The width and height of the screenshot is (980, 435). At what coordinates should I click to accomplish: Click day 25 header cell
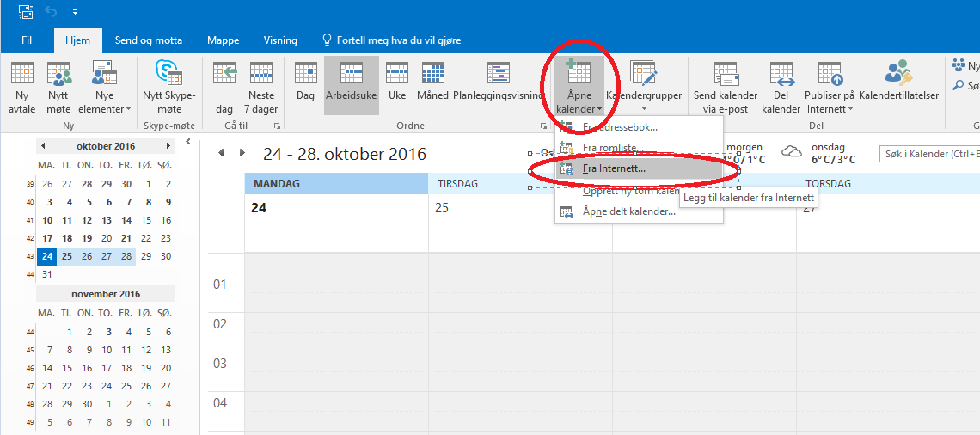pyautogui.click(x=520, y=223)
